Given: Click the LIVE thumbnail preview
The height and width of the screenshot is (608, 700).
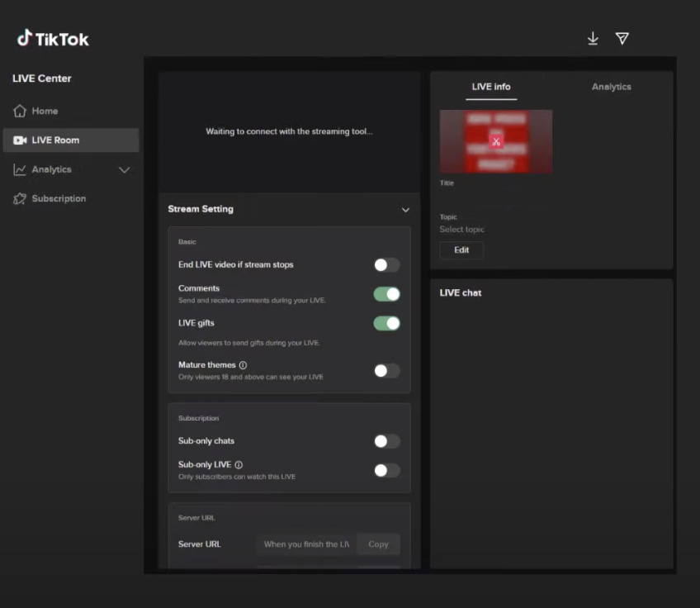Looking at the screenshot, I should [495, 141].
